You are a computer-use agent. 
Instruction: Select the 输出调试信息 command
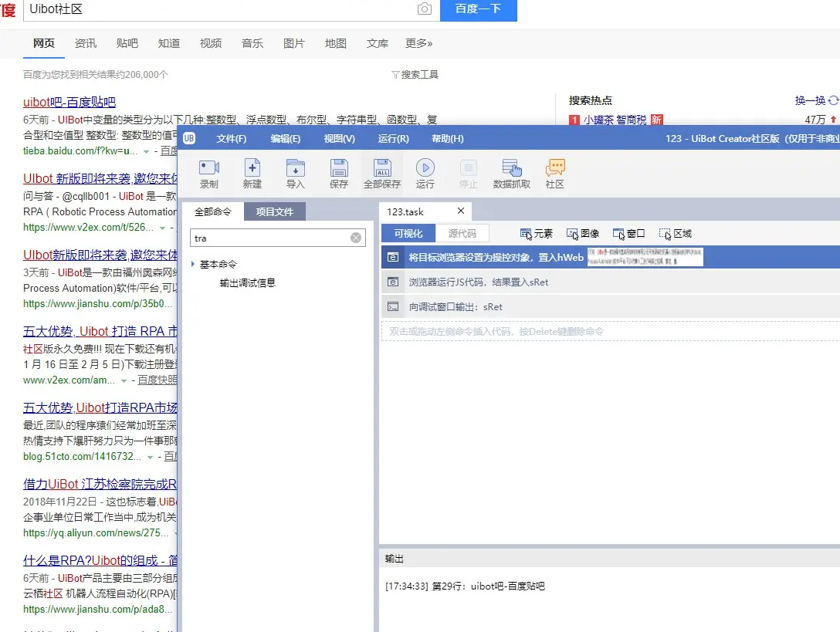[x=248, y=282]
